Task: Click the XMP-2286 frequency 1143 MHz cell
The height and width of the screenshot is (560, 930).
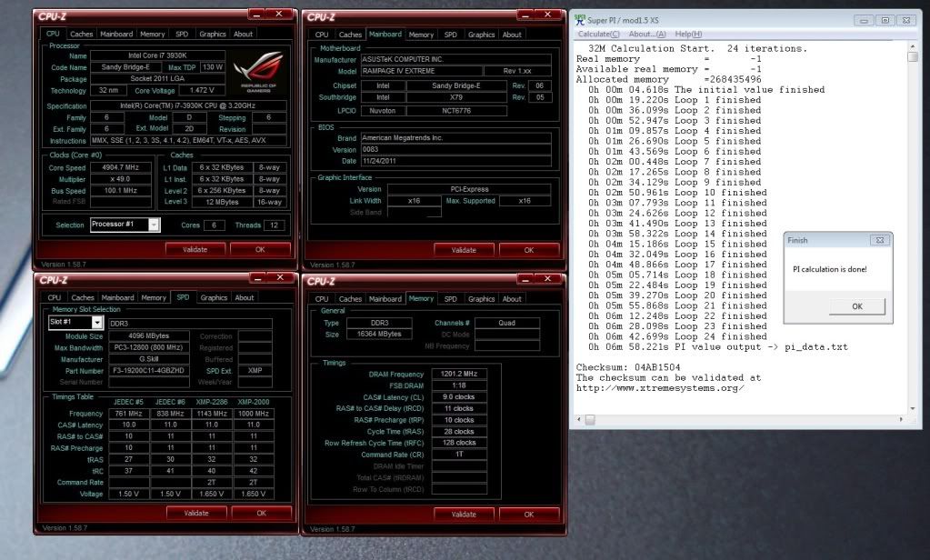Action: pyautogui.click(x=212, y=414)
